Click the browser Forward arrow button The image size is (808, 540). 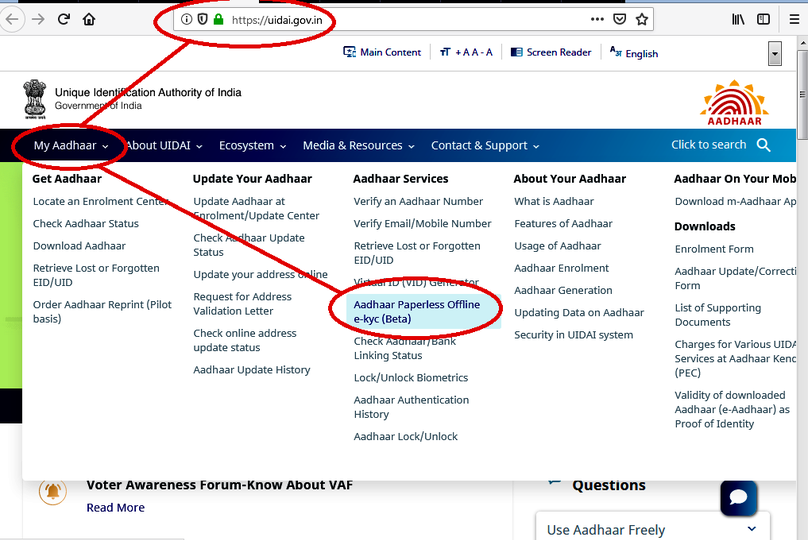(38, 20)
